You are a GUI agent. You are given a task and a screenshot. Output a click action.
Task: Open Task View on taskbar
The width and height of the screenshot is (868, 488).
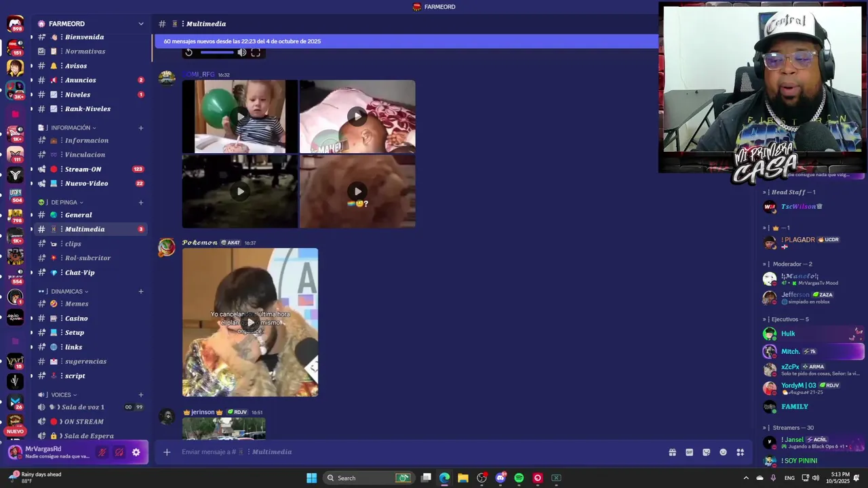click(426, 478)
